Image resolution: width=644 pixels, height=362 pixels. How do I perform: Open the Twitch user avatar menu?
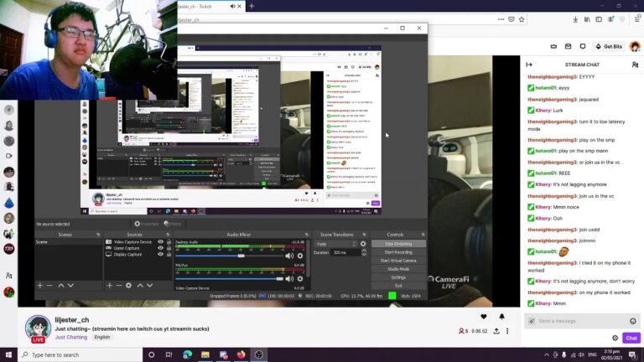tap(635, 46)
